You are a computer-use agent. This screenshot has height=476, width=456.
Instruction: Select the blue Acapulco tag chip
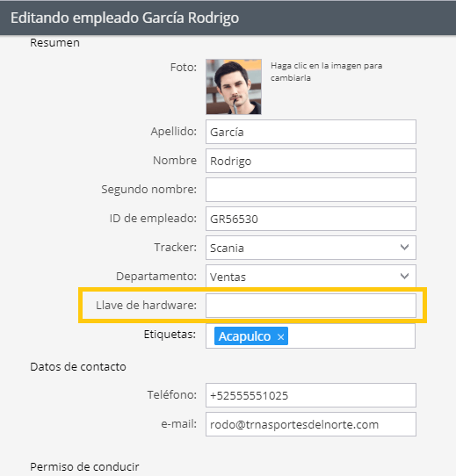pyautogui.click(x=244, y=336)
